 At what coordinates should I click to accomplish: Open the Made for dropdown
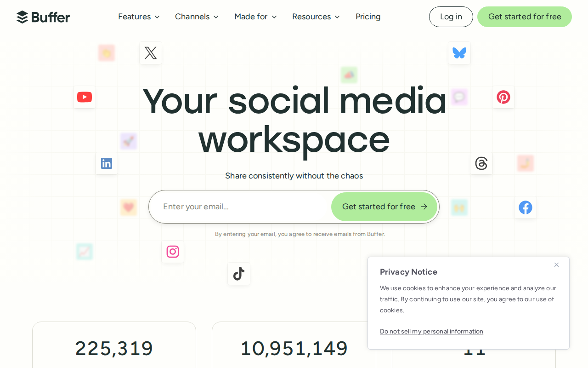(x=255, y=17)
